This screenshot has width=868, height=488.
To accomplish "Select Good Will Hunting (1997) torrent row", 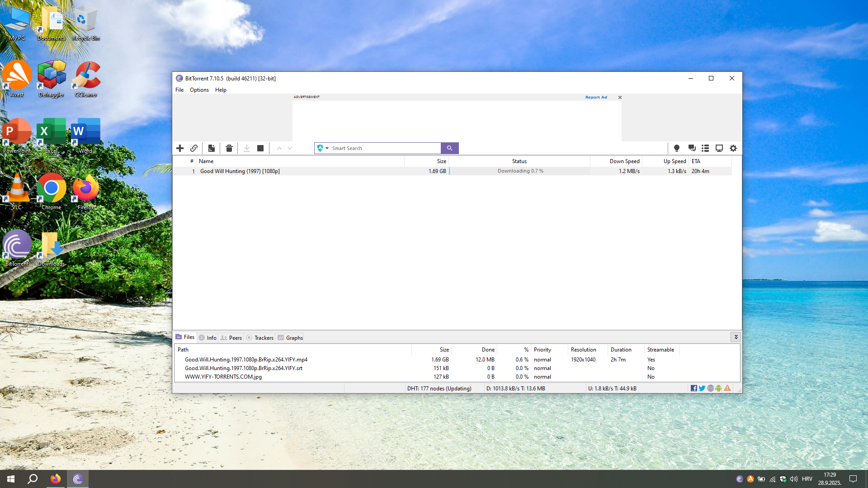I will click(452, 171).
